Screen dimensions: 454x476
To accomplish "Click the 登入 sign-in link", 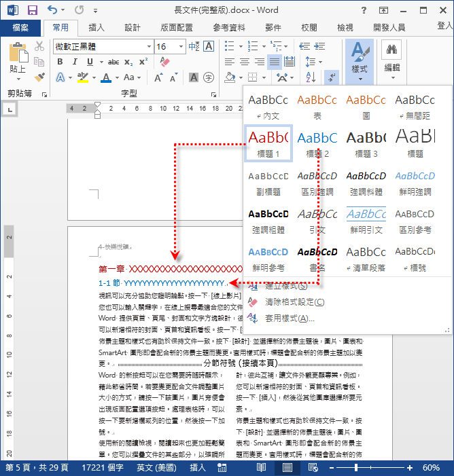I will click(x=445, y=26).
